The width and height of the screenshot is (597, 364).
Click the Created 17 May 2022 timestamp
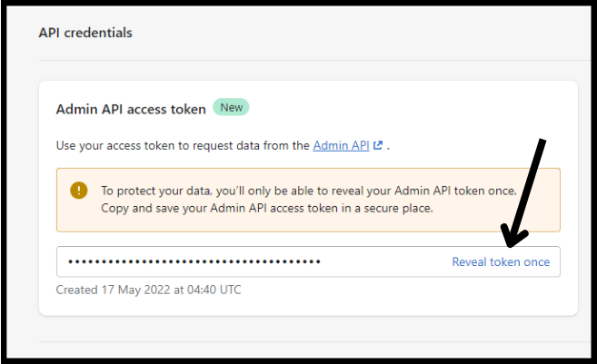click(148, 290)
